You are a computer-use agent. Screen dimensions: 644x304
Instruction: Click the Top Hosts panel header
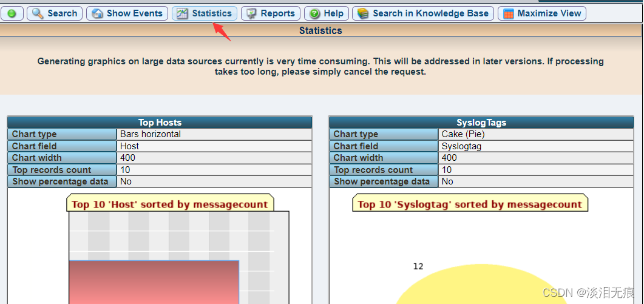[160, 123]
